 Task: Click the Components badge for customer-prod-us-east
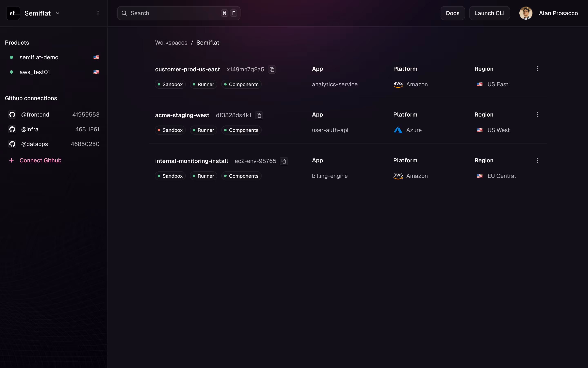pyautogui.click(x=241, y=84)
